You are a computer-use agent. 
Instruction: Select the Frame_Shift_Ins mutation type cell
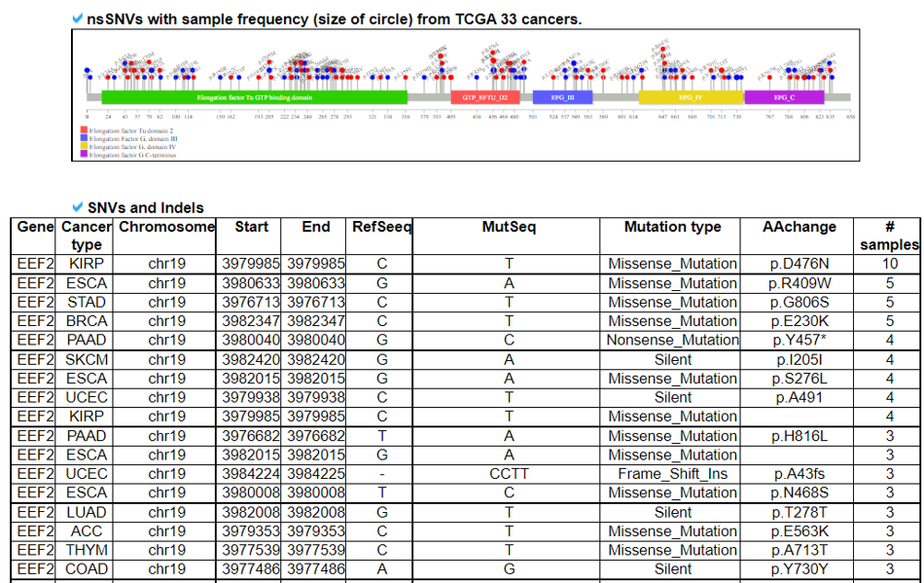tap(672, 474)
